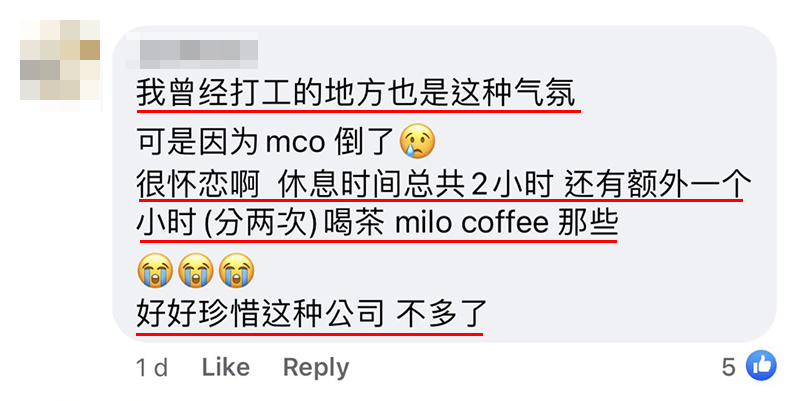Click the blue thumbs-up reaction icon
The width and height of the screenshot is (800, 401).
[x=761, y=366]
